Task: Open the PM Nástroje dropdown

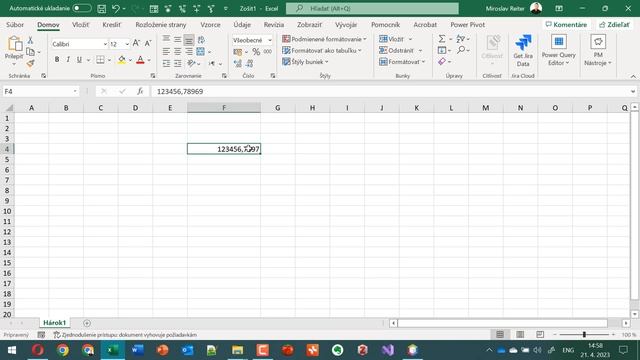Action: point(598,51)
